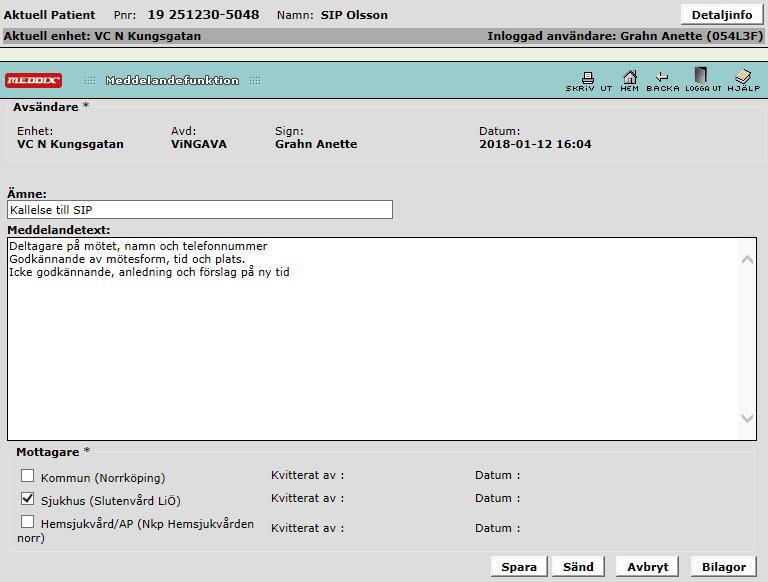Screen dimensions: 768x582
Task: Select the personal number 19 251230-5048
Action: [x=203, y=15]
